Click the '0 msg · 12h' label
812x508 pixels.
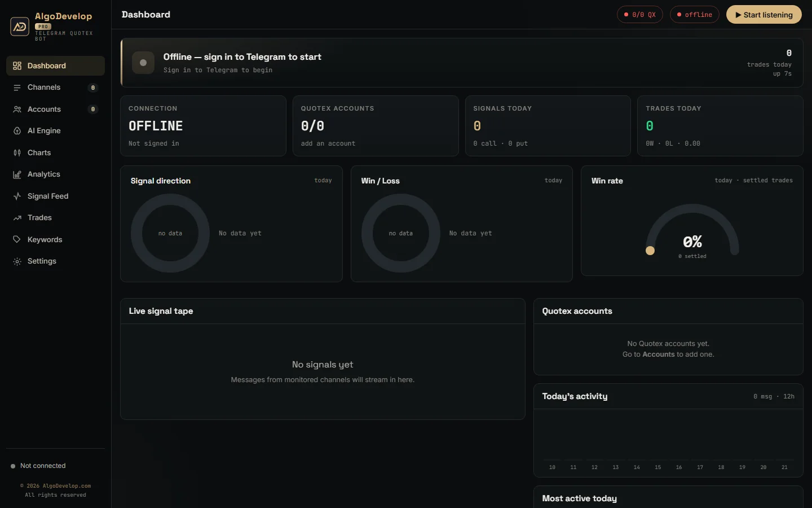point(774,397)
